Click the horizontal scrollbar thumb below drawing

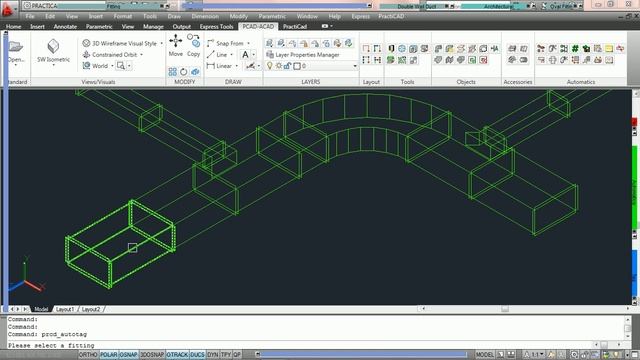(x=505, y=309)
